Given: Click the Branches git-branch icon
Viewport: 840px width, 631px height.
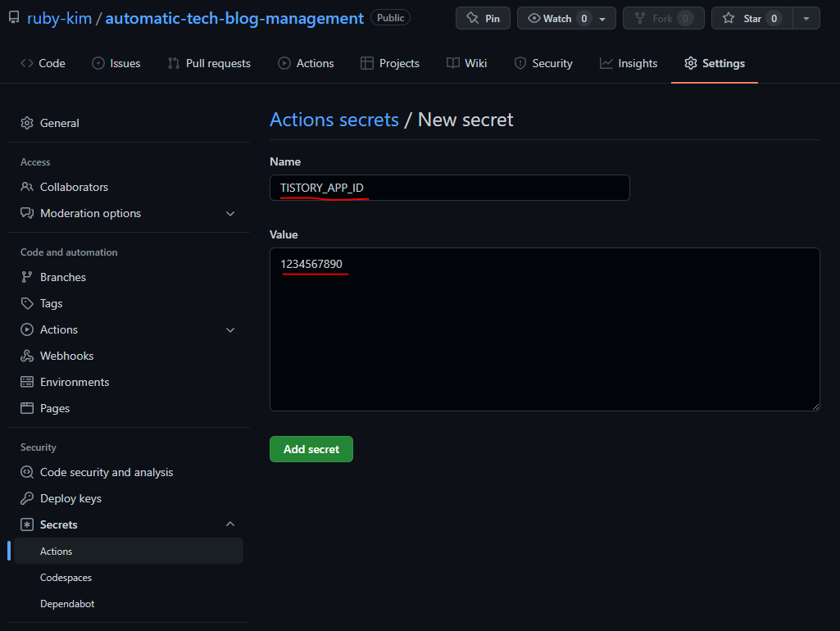Looking at the screenshot, I should (x=26, y=277).
